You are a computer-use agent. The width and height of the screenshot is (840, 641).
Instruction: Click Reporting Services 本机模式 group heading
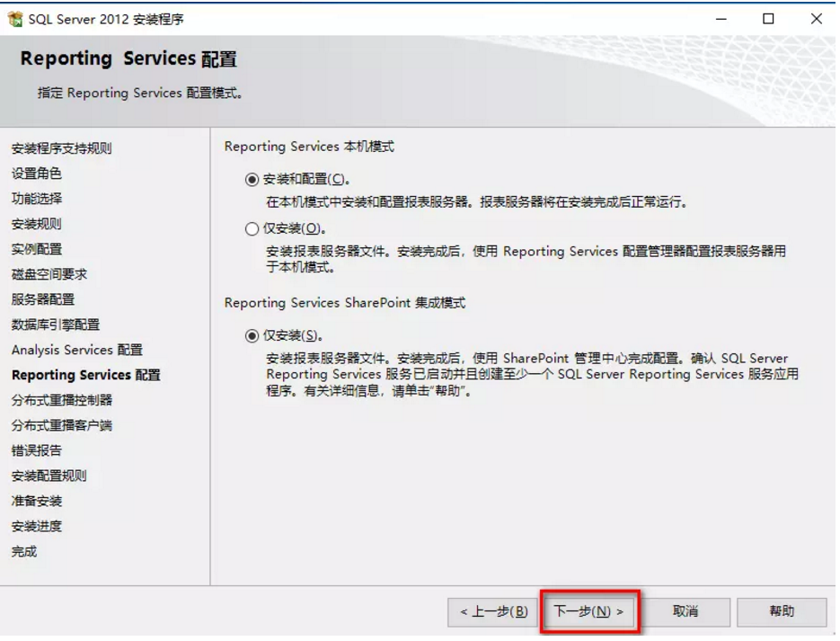[309, 147]
